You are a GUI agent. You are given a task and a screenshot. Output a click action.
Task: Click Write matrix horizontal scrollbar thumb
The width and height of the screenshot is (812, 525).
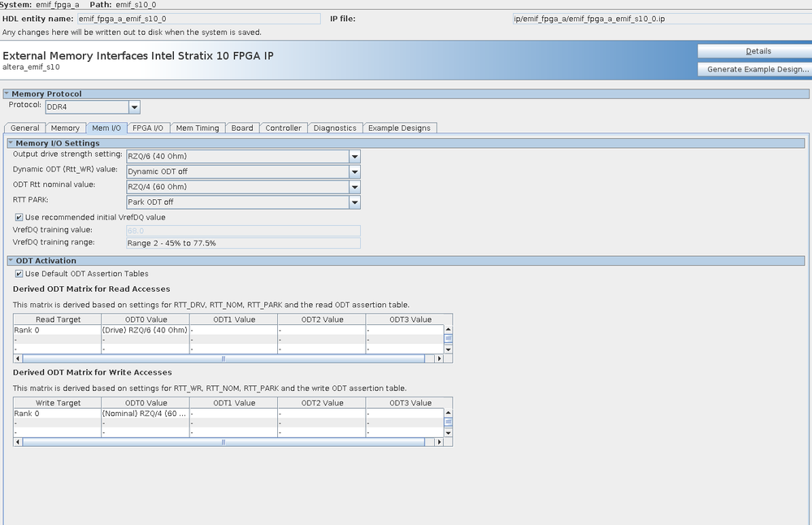224,441
